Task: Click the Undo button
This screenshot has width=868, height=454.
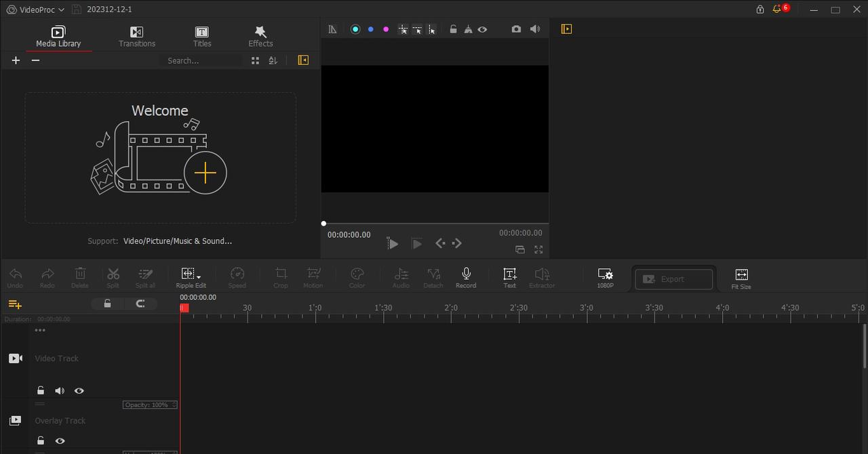Action: click(15, 278)
